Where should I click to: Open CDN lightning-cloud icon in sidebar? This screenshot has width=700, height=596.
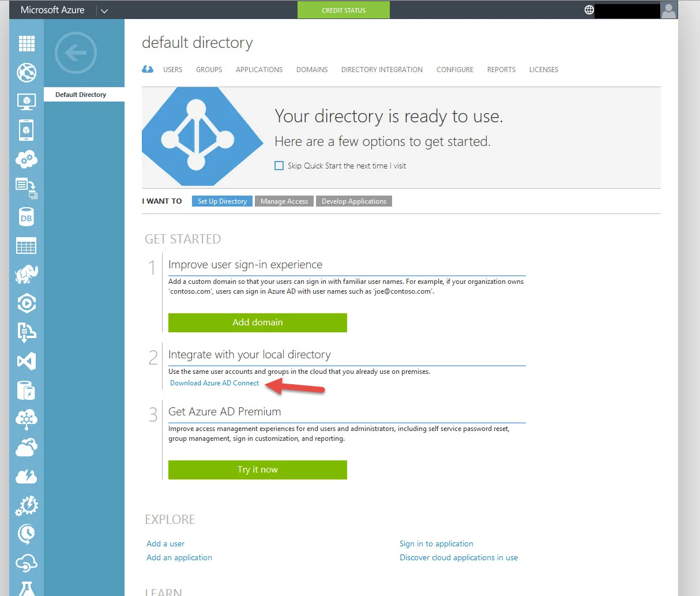(x=27, y=477)
